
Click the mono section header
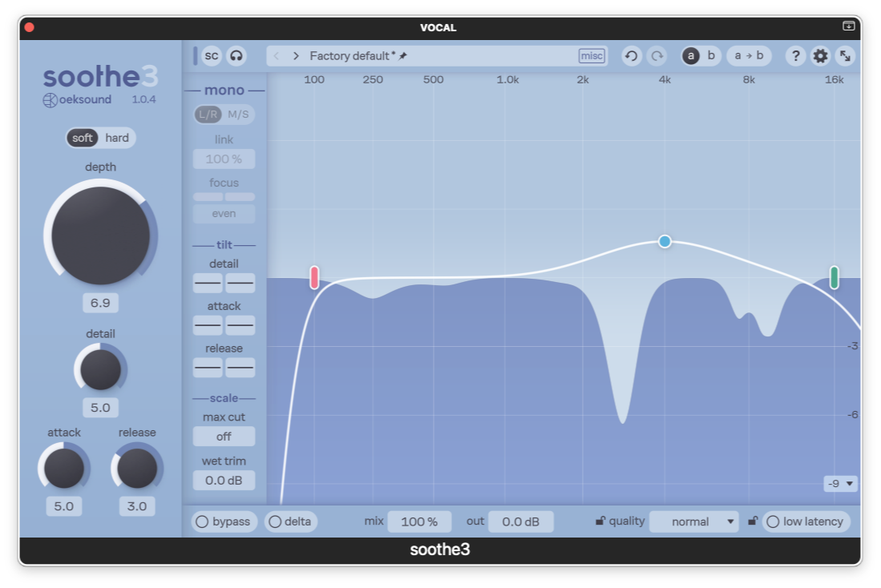pos(224,90)
